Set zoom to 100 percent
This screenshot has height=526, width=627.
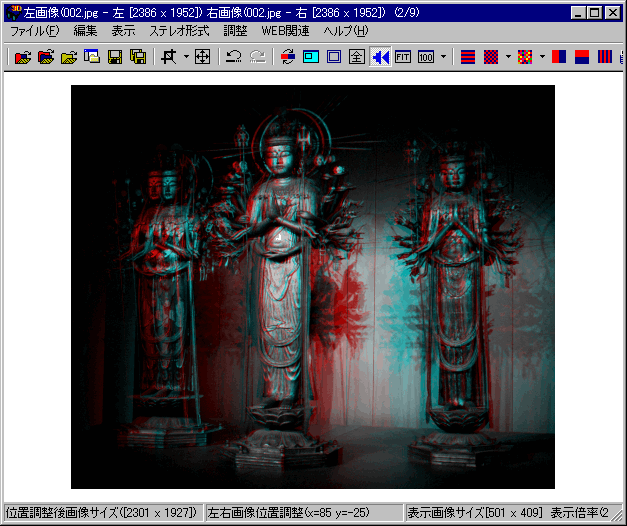click(426, 57)
